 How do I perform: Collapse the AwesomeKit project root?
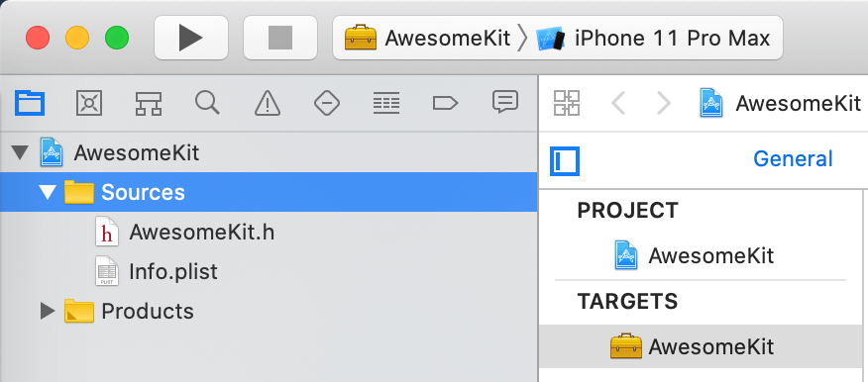click(x=21, y=152)
